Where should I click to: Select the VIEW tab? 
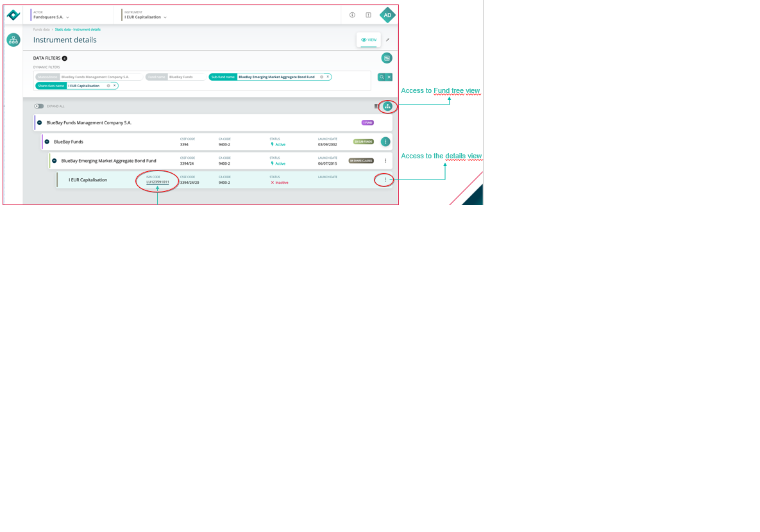point(368,40)
